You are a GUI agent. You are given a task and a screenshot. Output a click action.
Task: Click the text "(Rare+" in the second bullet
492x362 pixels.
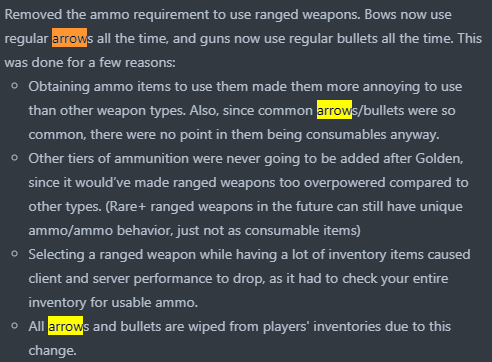[126, 207]
